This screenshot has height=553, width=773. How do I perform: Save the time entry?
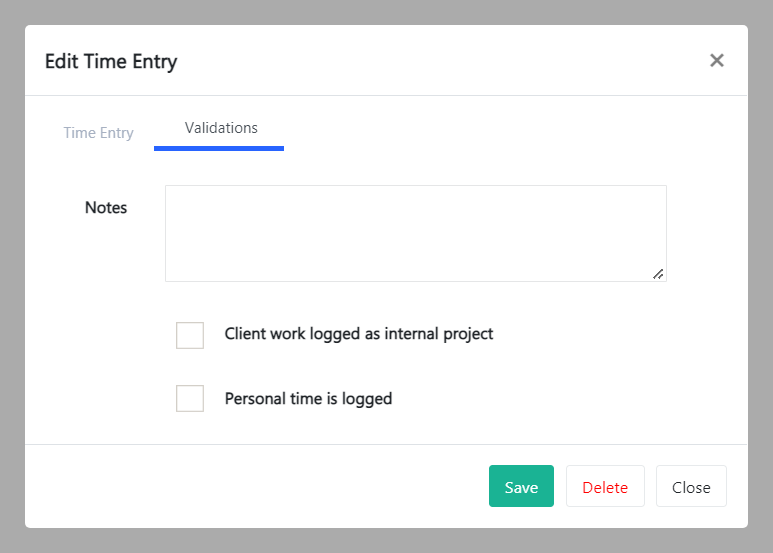pyautogui.click(x=521, y=487)
